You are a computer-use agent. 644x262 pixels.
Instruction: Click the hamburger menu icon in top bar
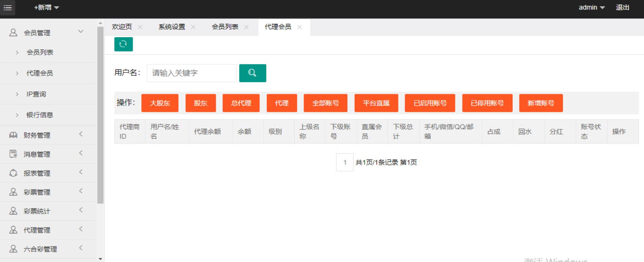point(7,7)
